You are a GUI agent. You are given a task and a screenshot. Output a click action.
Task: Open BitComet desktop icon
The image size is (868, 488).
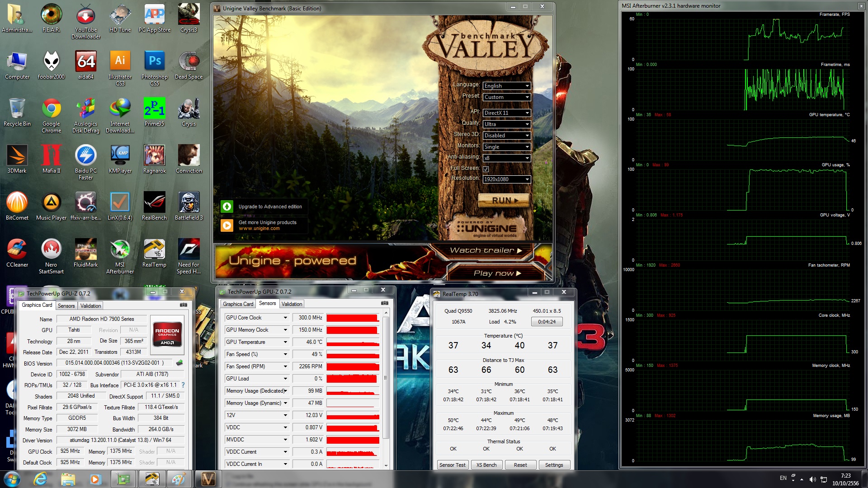[17, 206]
